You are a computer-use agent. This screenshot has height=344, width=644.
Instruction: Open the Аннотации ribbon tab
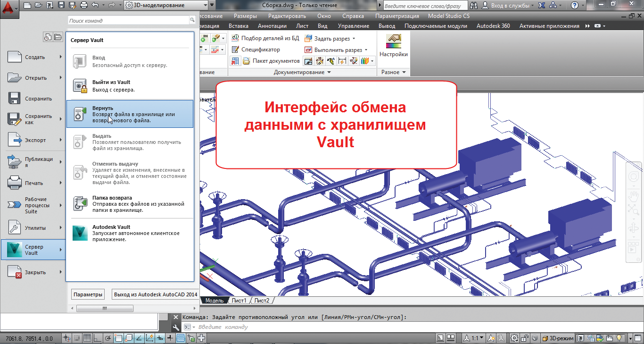click(x=272, y=26)
